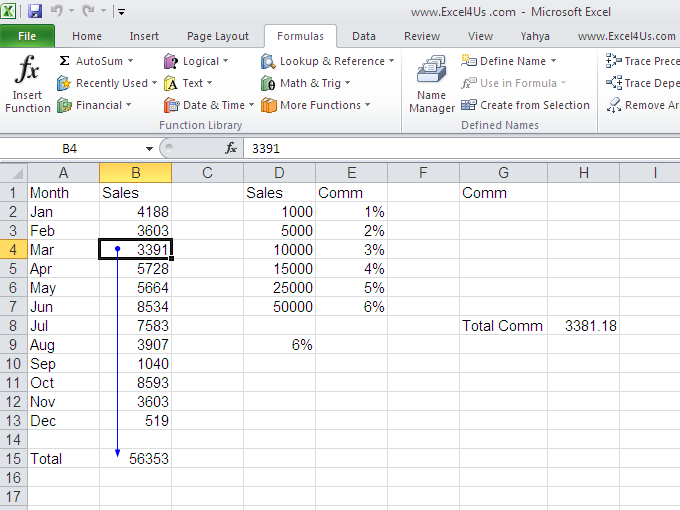Click the Redo arrow icon
The image size is (680, 510).
tap(88, 10)
